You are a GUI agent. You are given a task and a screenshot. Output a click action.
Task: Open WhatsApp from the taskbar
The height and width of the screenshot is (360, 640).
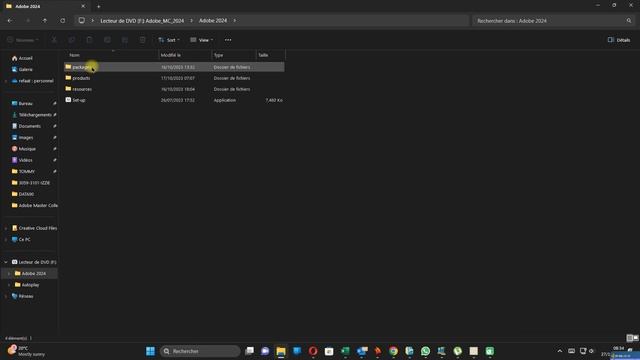point(425,351)
